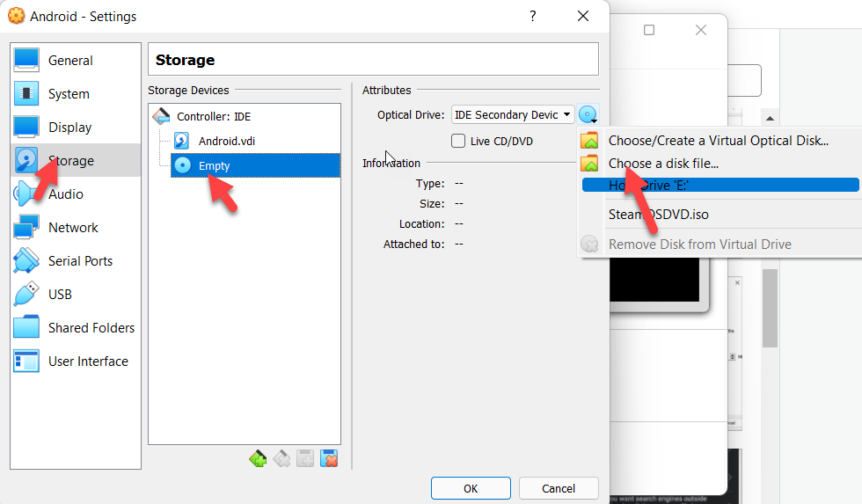Pick SteamOSDVD.iso from the disk menu
This screenshot has height=504, width=862.
[658, 214]
